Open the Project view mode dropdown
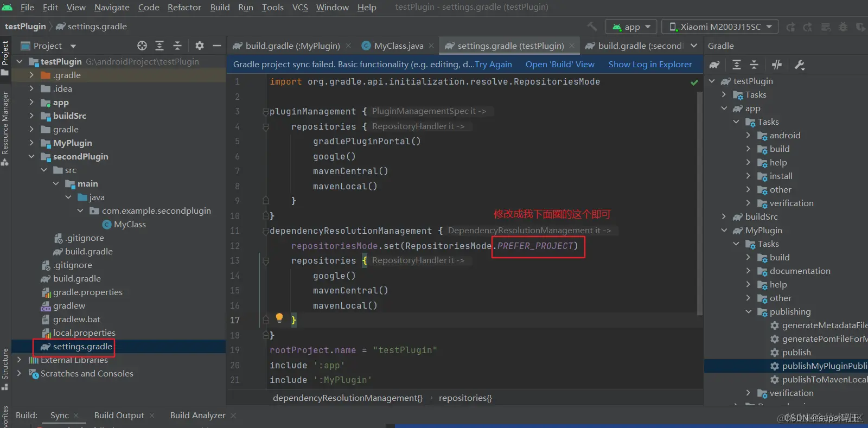Viewport: 868px width, 428px height. [x=73, y=46]
